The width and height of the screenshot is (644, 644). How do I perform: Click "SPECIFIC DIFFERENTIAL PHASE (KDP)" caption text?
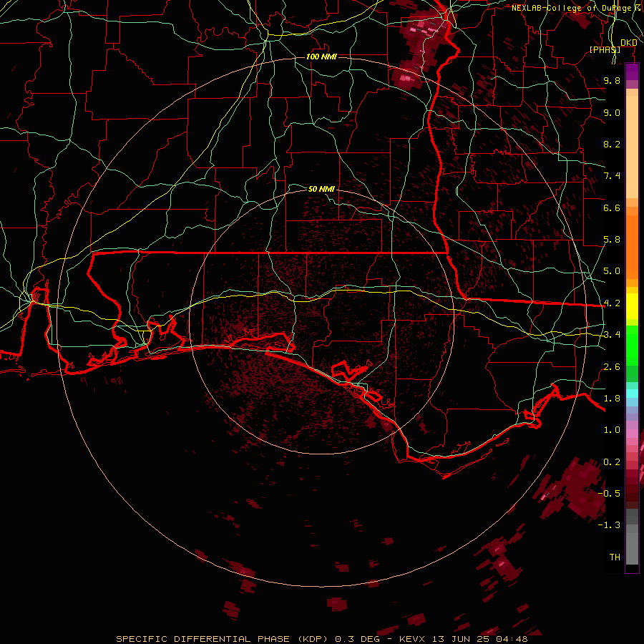coord(224,639)
